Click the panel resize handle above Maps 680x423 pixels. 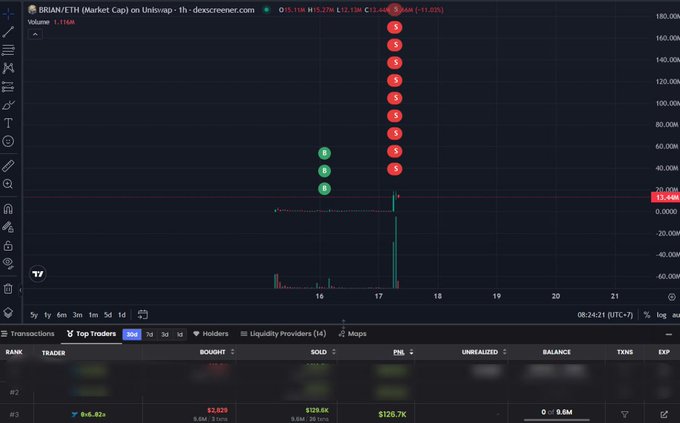pos(343,323)
